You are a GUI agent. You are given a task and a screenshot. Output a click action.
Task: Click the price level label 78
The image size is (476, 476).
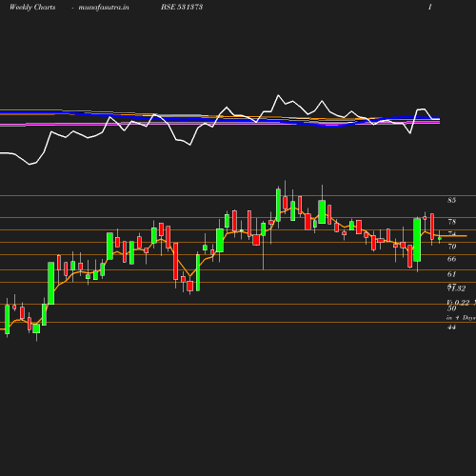click(x=451, y=222)
